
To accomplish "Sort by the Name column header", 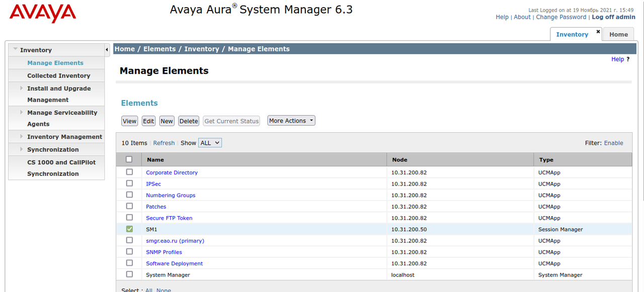I will [x=155, y=160].
